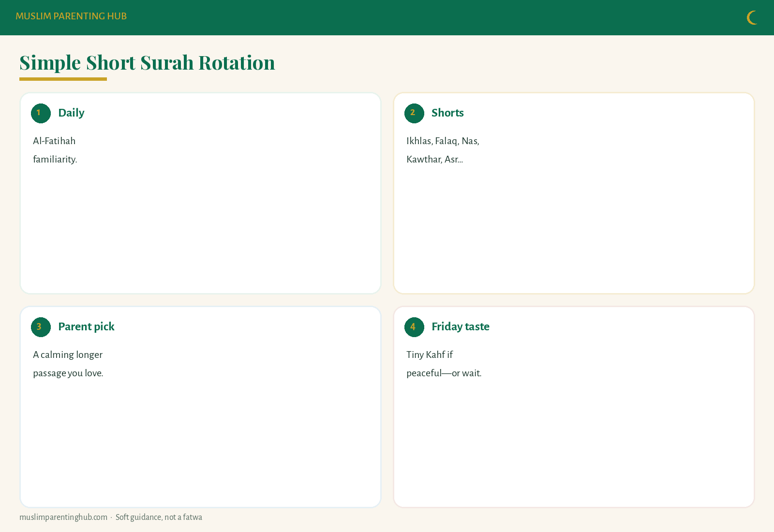Select the Simple Short Surah Rotation title
Screen dimensions: 774x532
coord(147,62)
